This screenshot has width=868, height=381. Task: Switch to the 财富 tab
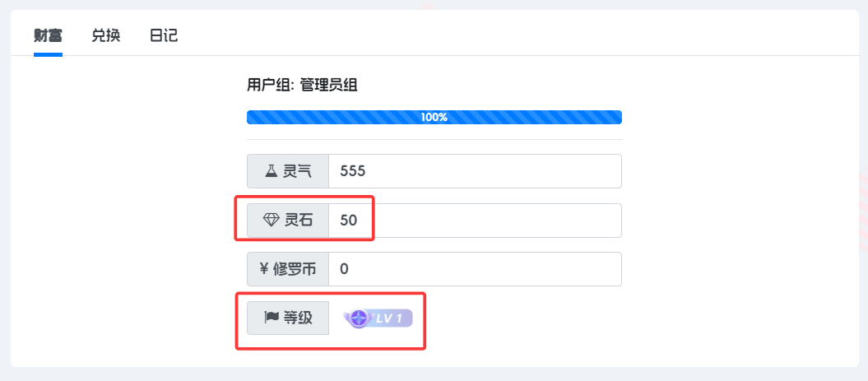[x=48, y=36]
